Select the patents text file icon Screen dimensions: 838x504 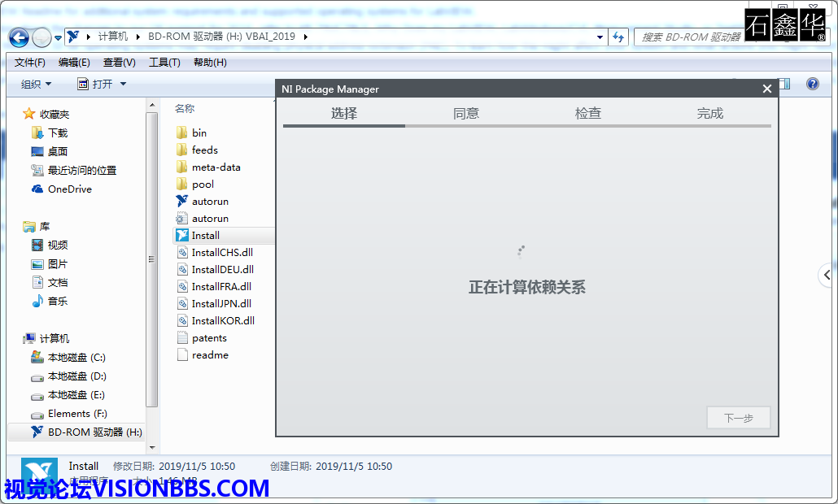[181, 337]
